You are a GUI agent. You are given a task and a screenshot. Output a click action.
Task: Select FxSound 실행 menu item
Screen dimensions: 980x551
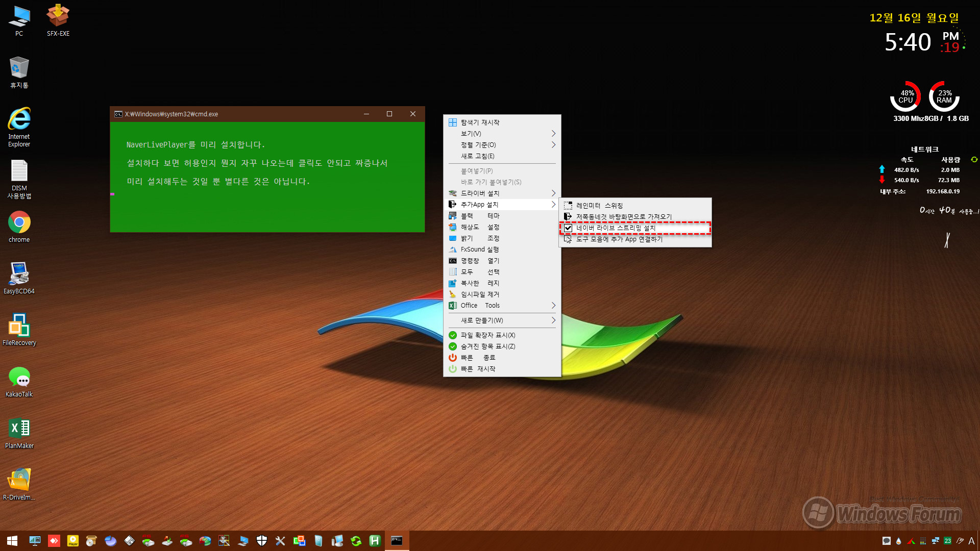[502, 249]
